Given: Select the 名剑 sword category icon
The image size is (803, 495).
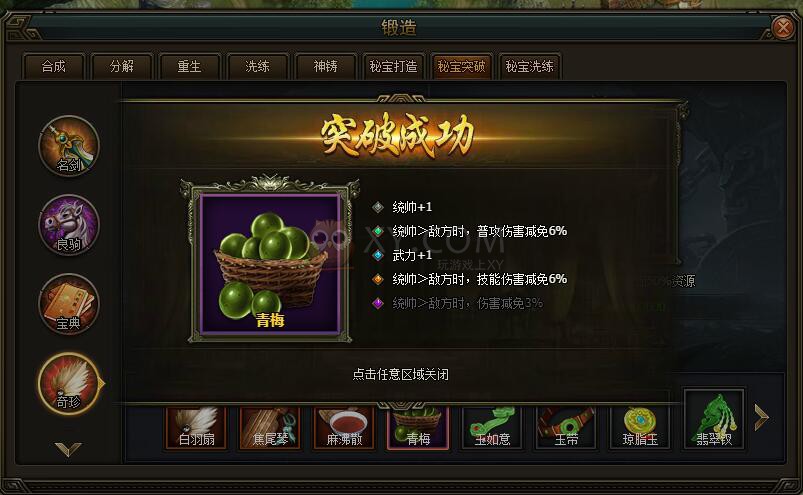Looking at the screenshot, I should [69, 145].
